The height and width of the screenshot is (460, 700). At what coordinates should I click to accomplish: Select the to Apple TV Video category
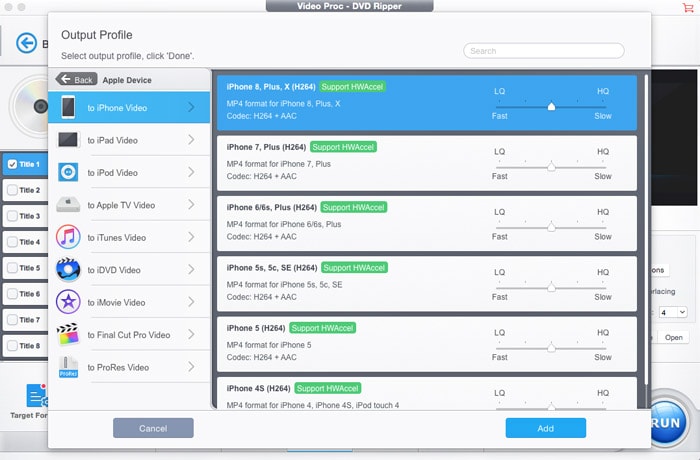(129, 205)
